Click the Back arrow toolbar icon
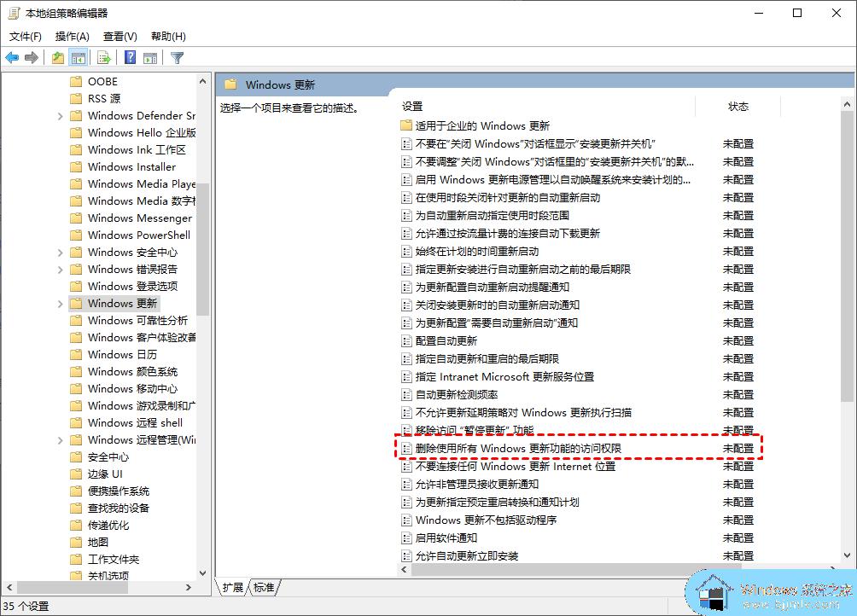Screen dimensions: 857x616 pos(12,57)
